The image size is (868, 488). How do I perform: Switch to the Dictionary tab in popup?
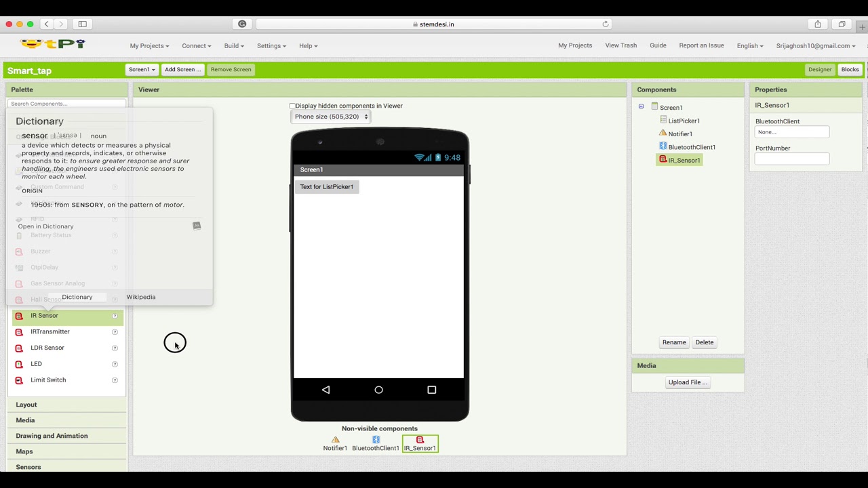(77, 297)
